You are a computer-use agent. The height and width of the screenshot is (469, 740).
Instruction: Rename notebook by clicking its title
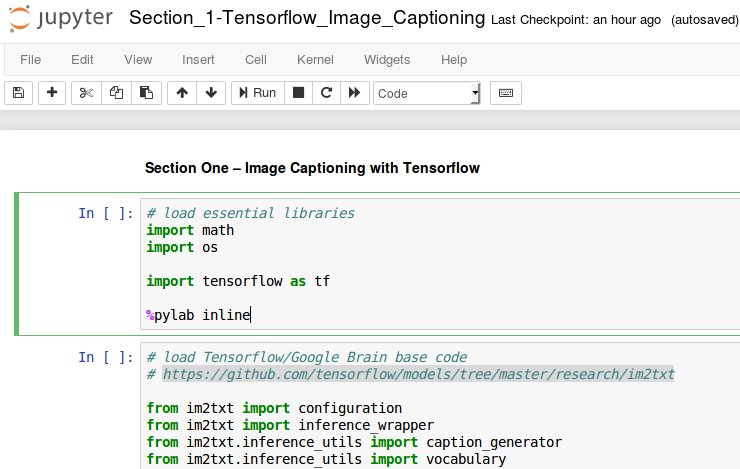(x=308, y=19)
